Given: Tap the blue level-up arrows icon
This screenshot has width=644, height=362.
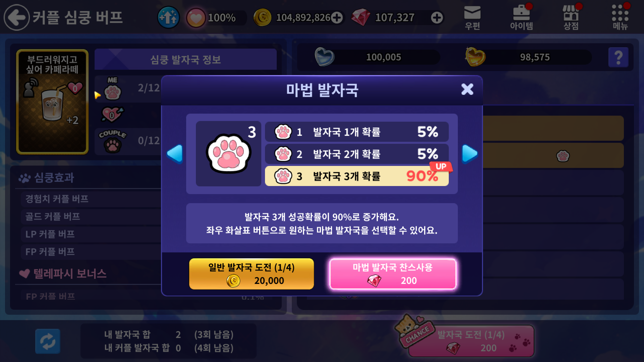Looking at the screenshot, I should click(x=168, y=17).
